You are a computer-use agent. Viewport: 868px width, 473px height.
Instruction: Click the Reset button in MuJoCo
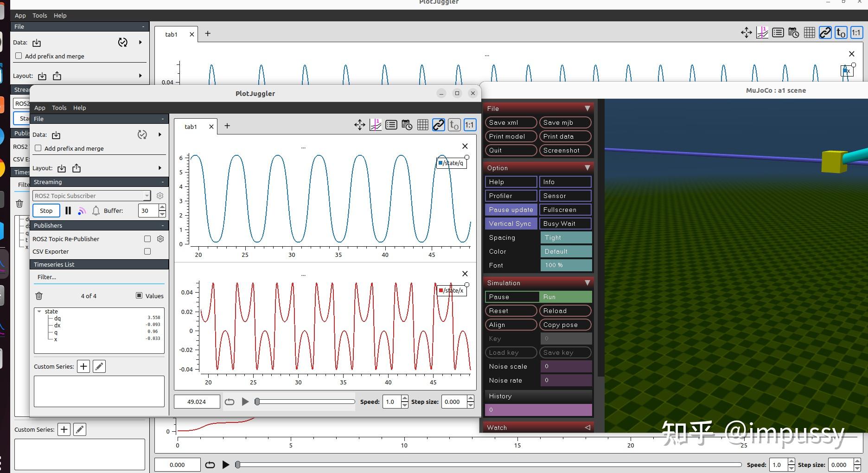point(511,311)
